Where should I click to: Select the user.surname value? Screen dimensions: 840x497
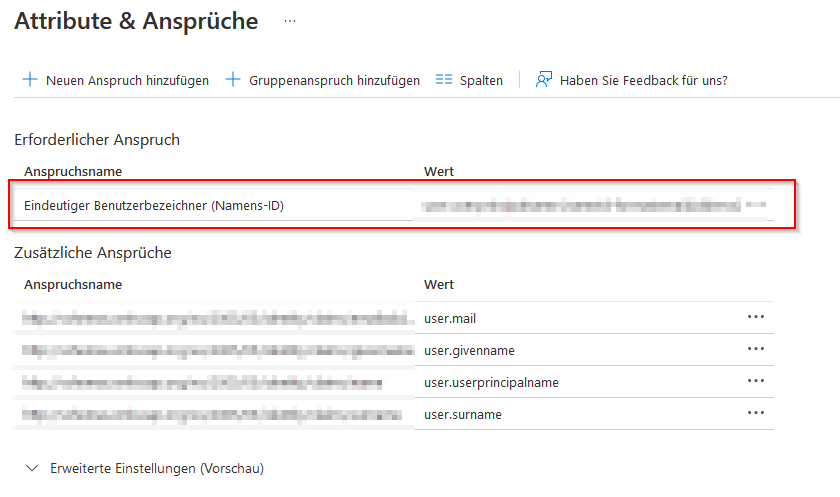(463, 415)
